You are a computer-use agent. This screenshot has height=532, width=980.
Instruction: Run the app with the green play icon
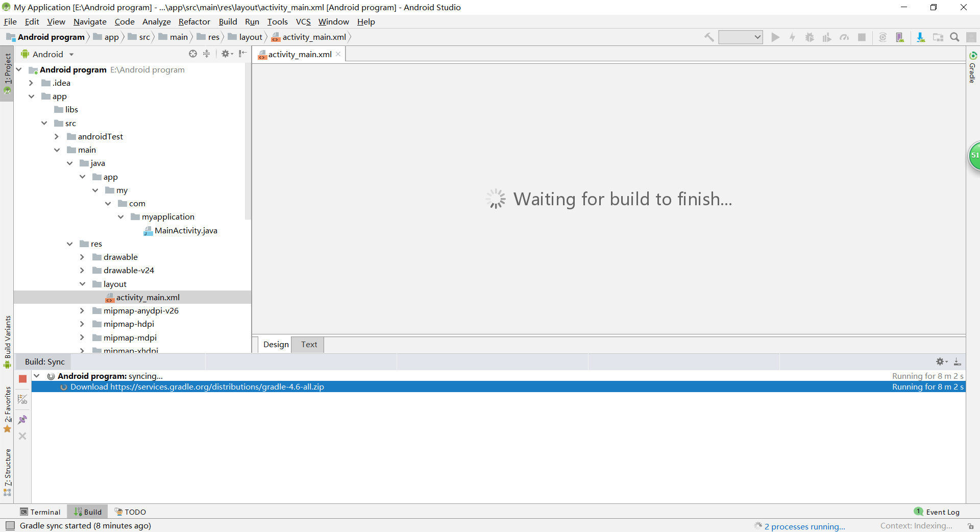coord(775,37)
